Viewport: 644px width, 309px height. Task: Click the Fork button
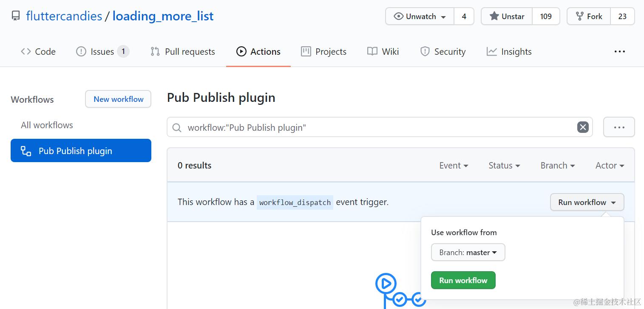[589, 16]
